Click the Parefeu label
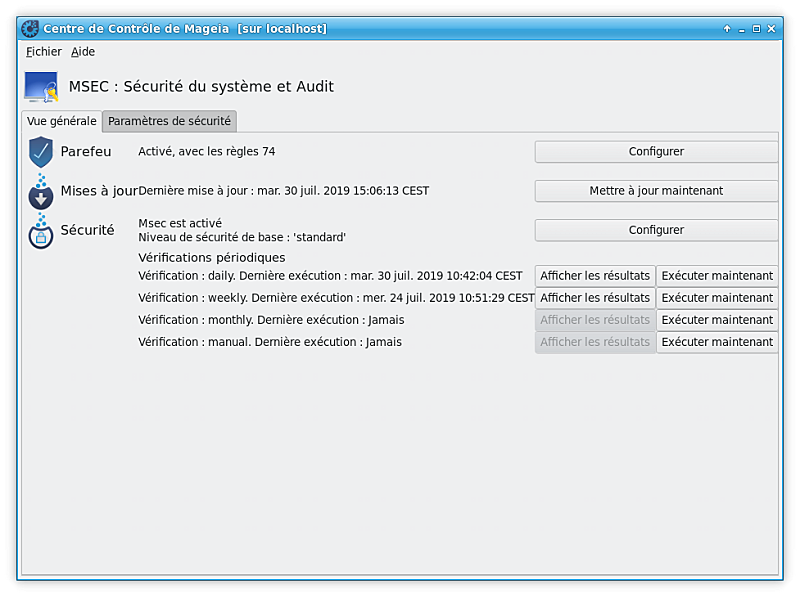 click(86, 152)
